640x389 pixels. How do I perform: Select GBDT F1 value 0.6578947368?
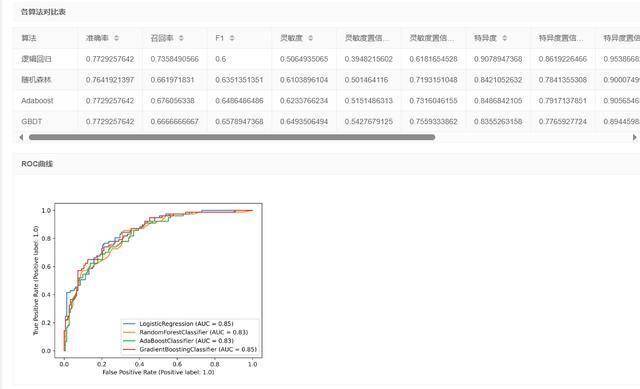click(239, 122)
